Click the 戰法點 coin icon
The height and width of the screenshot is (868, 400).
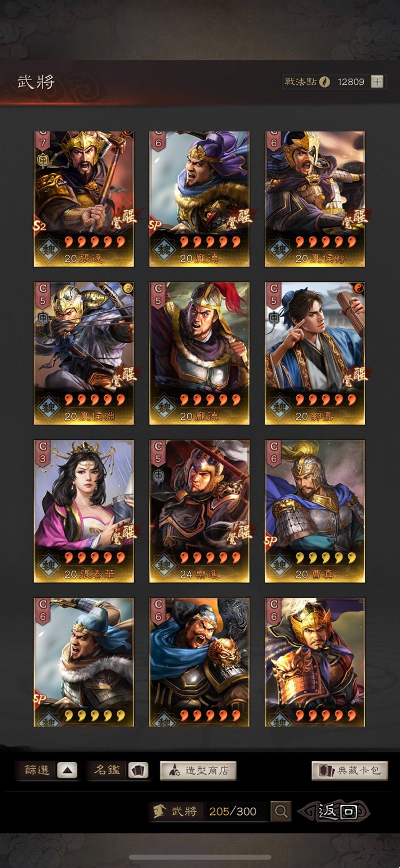click(x=324, y=82)
